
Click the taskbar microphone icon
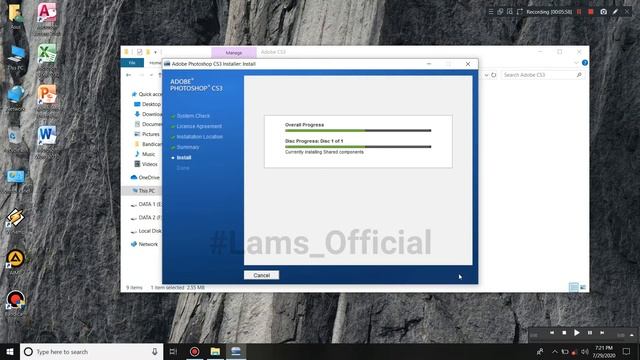click(x=155, y=351)
